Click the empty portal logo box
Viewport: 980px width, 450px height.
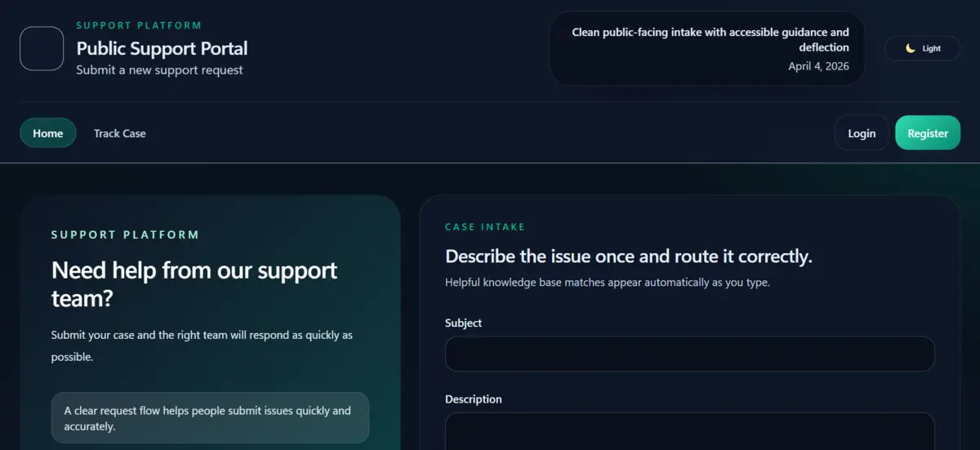coord(42,48)
